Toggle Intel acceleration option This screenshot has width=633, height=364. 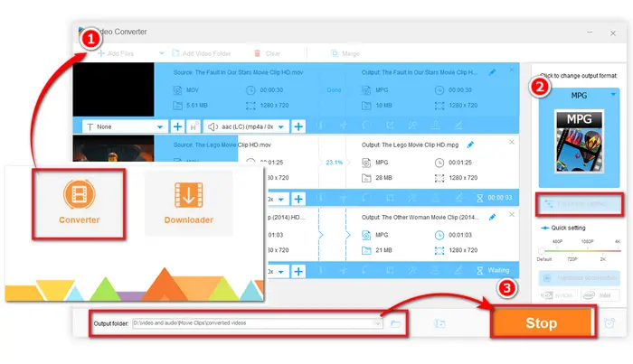pyautogui.click(x=600, y=295)
